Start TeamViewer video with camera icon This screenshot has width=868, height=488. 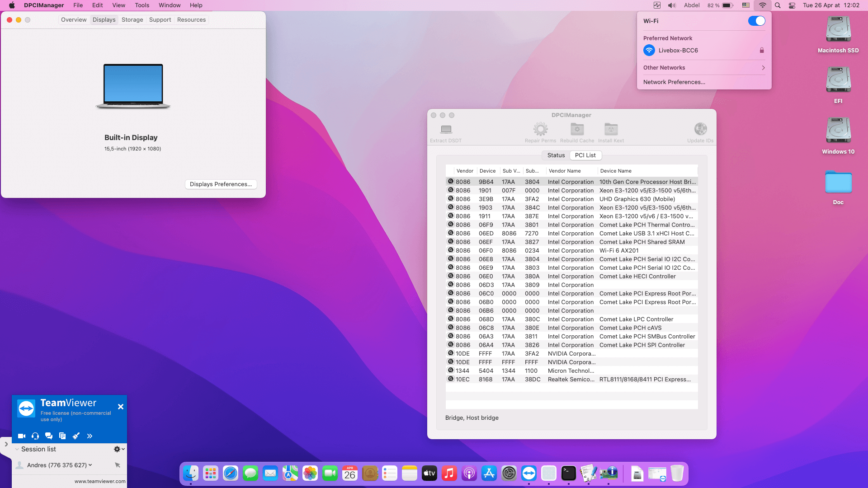(x=22, y=436)
